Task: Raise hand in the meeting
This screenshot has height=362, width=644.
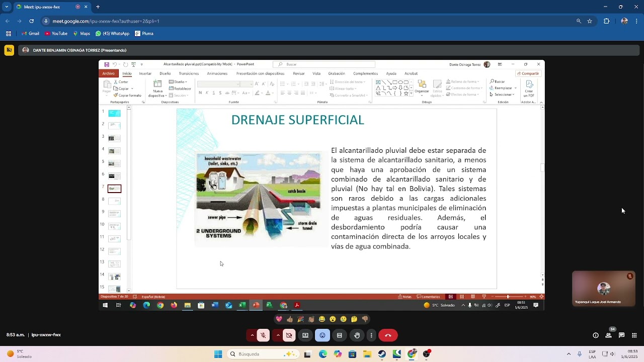Action: [x=357, y=335]
